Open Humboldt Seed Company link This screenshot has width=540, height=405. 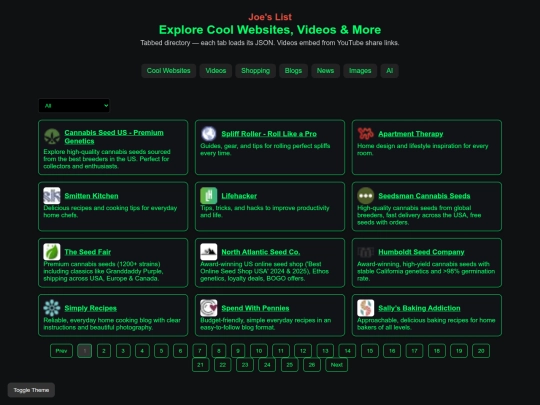pos(421,252)
